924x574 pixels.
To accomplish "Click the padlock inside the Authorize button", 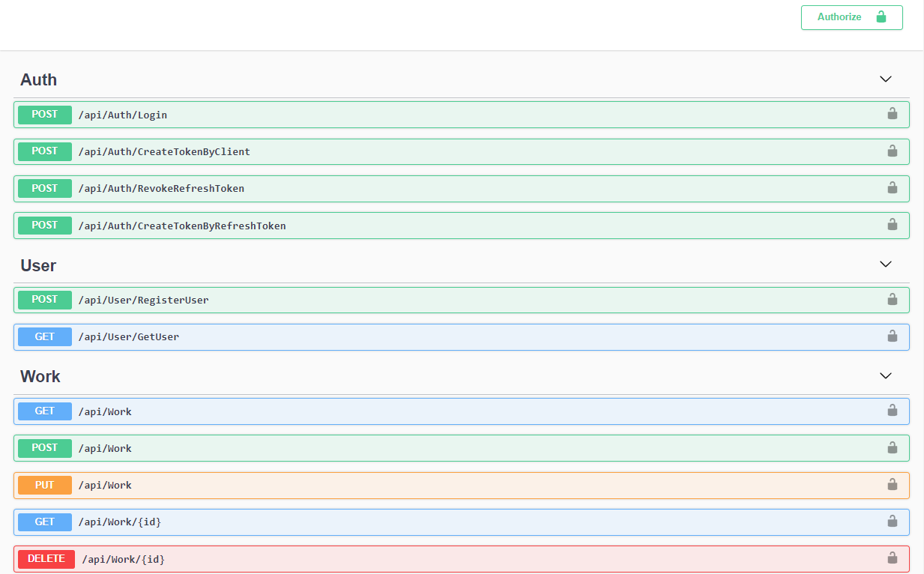I will click(881, 16).
